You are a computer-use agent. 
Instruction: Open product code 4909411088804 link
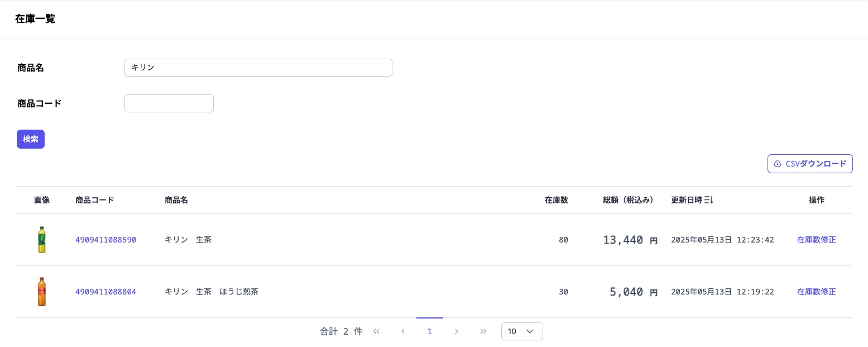click(x=105, y=292)
